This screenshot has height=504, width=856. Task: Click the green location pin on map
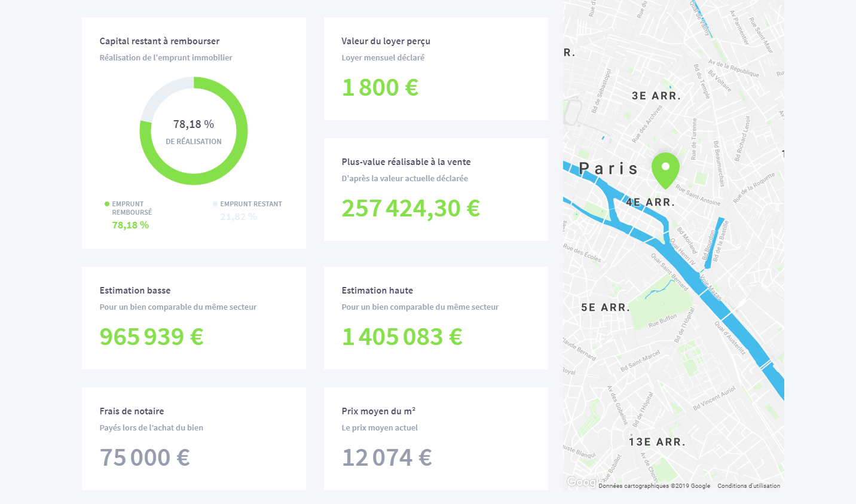click(x=665, y=170)
